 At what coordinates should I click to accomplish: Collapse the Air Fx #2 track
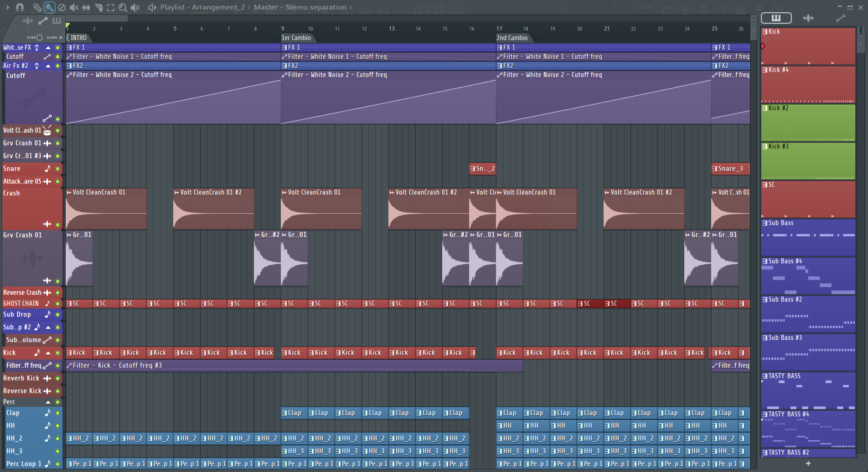coord(48,65)
